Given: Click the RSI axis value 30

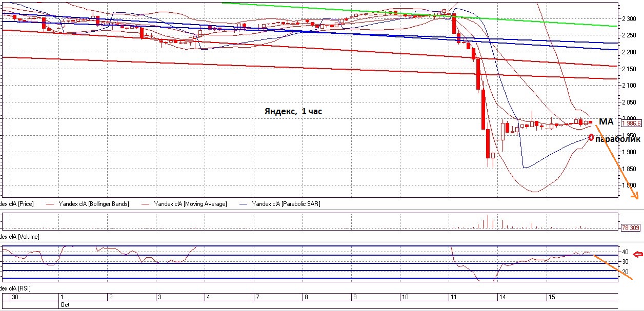Looking at the screenshot, I should point(626,261).
